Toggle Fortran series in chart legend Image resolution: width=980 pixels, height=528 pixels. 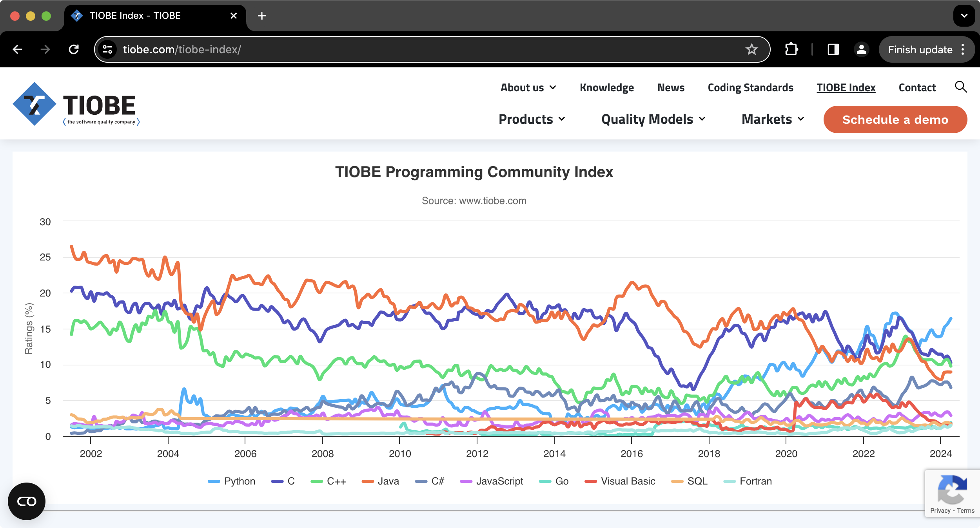748,481
